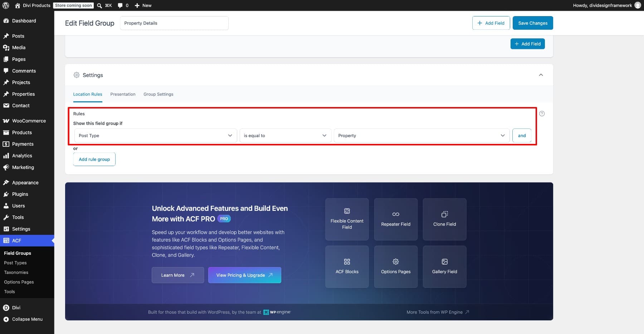
Task: Click the Clone Field card
Action: (x=445, y=219)
